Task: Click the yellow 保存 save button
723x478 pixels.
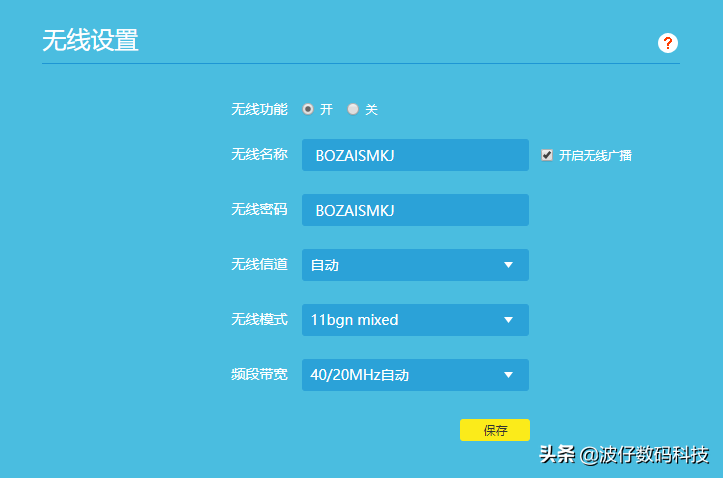Action: click(495, 430)
